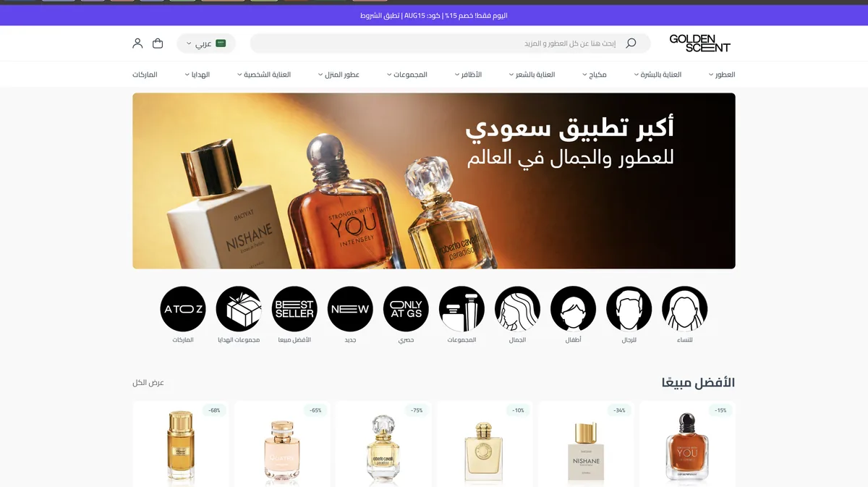Screen dimensions: 868x487
Task: Click the Saudi flag icon
Action: pyautogui.click(x=221, y=43)
